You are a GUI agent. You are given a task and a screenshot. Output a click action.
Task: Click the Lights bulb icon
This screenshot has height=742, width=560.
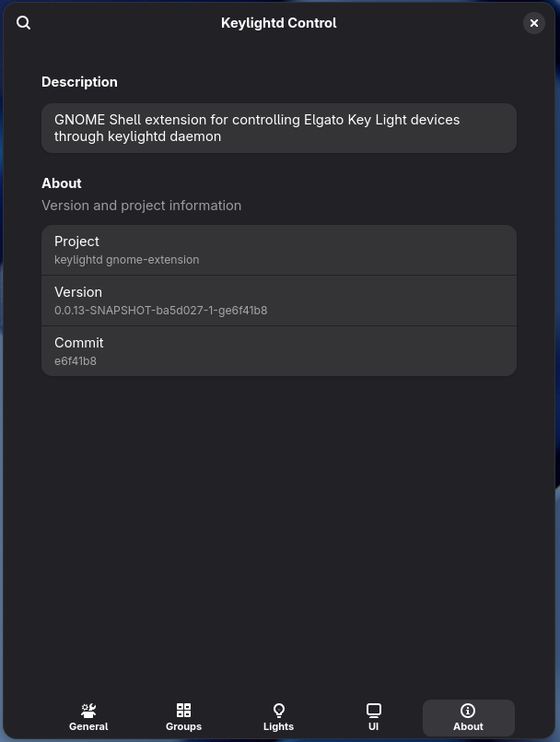[278, 710]
